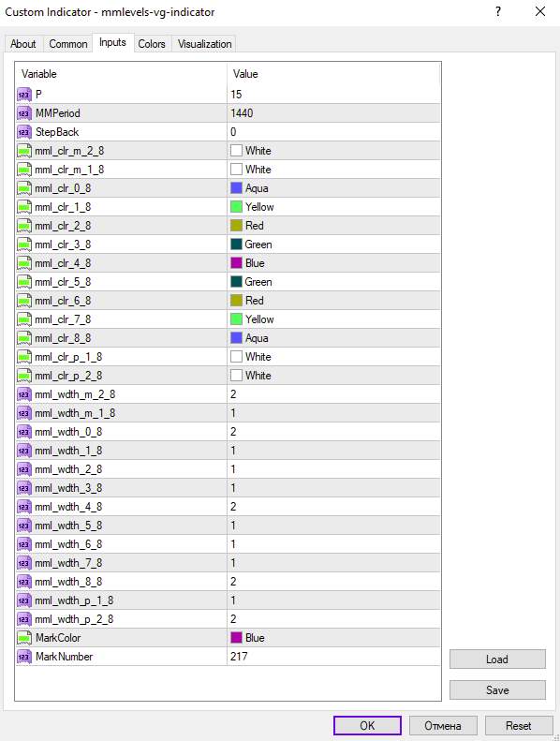Click the icon next to MMPeriod
The height and width of the screenshot is (741, 560).
(x=23, y=113)
